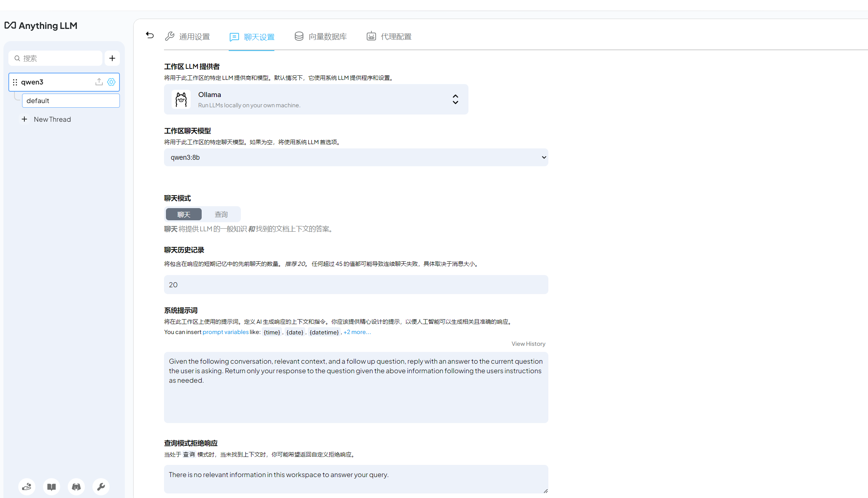Click the 查询模式拒绝响应 heading

click(191, 443)
